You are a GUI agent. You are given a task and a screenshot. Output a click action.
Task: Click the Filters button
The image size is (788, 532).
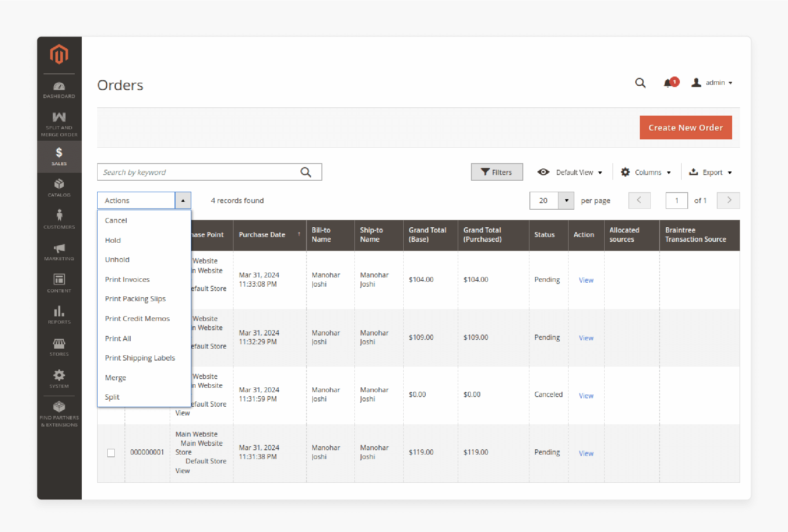[x=497, y=172]
